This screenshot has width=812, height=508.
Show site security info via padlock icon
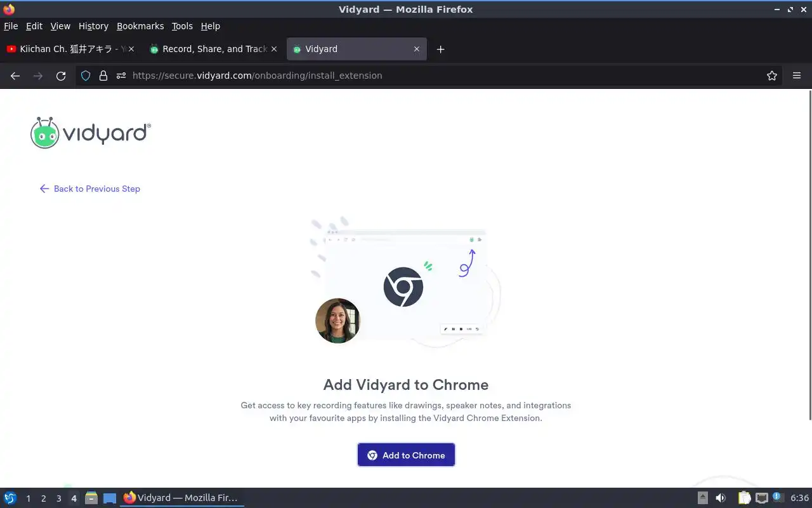tap(103, 76)
